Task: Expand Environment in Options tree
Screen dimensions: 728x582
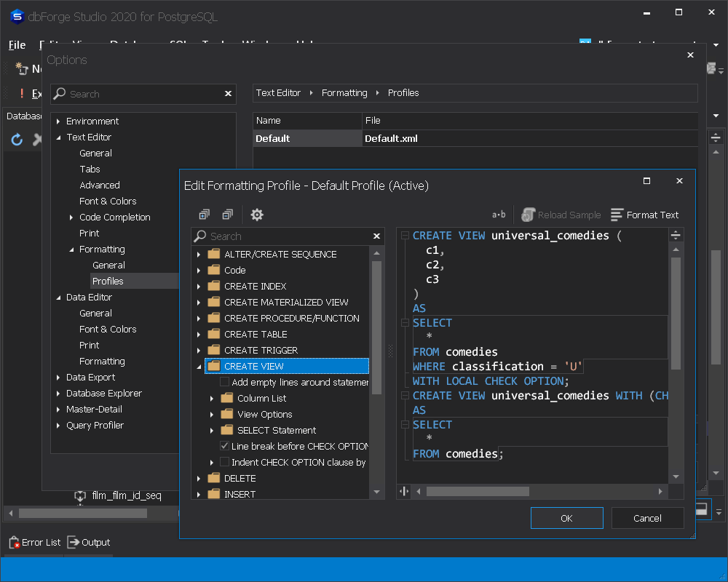Action: click(x=58, y=121)
